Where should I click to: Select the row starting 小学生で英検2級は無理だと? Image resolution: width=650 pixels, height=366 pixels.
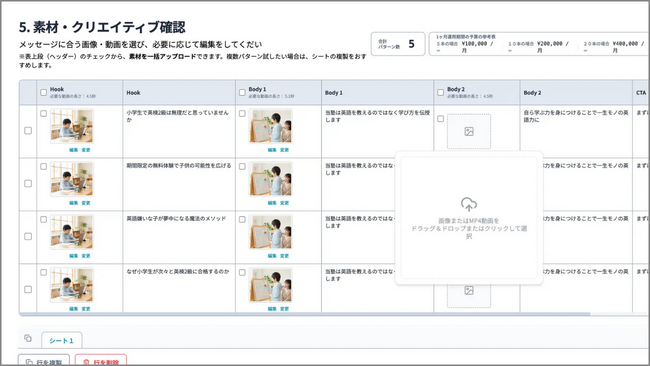point(28,131)
